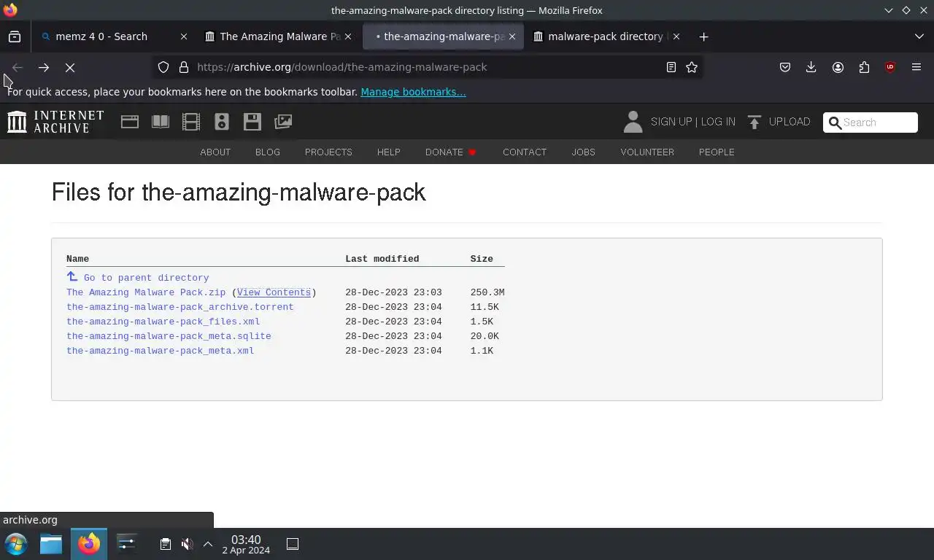The image size is (934, 560).
Task: List all tabs dropdown arrow
Action: tap(919, 36)
